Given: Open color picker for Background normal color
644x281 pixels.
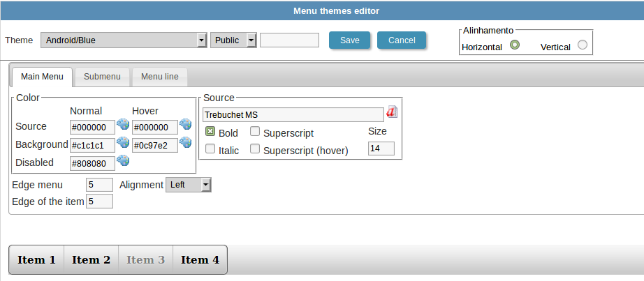Looking at the screenshot, I should pos(123,142).
